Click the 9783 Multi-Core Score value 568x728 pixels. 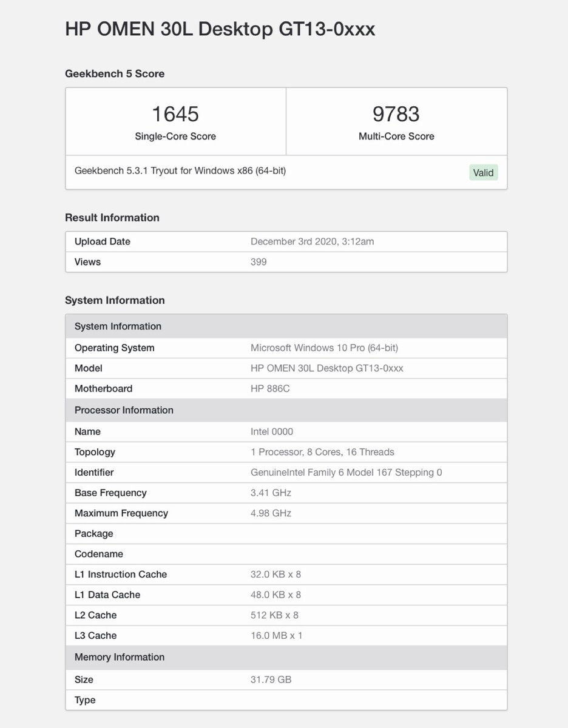(x=396, y=114)
